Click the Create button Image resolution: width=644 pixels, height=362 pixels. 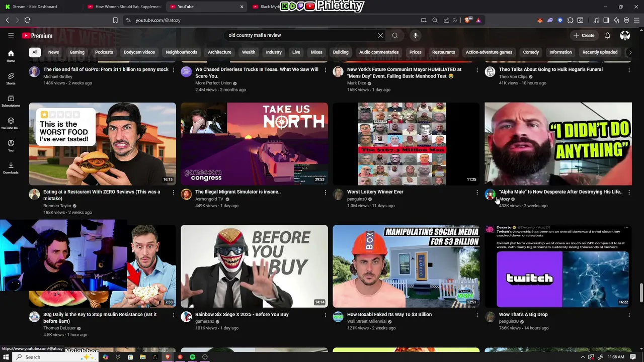[584, 35]
